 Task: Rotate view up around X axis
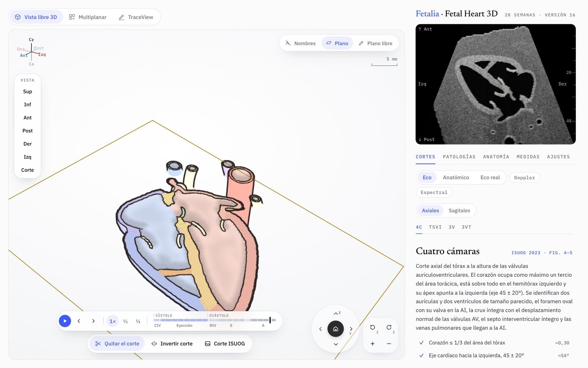(336, 313)
